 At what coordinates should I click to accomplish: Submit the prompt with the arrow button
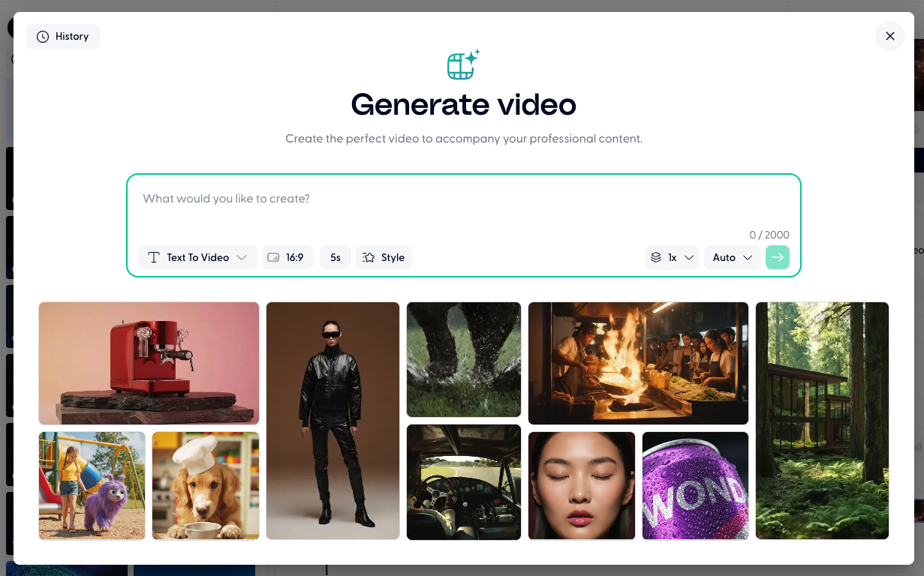click(778, 257)
